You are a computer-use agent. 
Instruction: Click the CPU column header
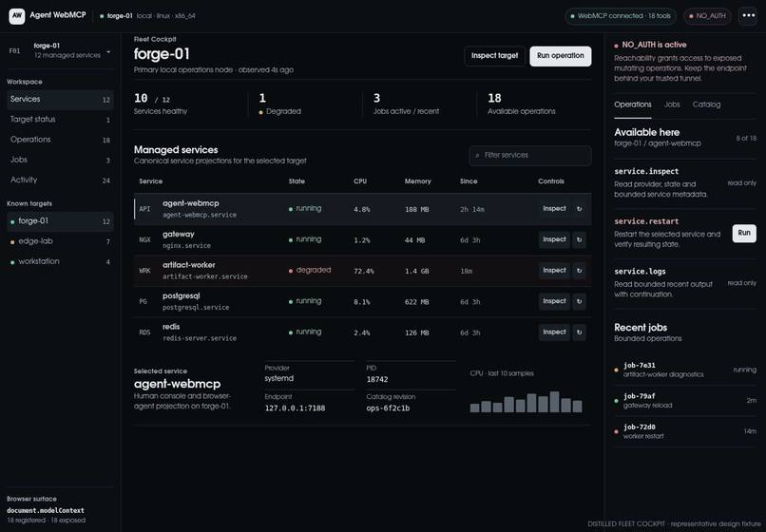coord(360,181)
